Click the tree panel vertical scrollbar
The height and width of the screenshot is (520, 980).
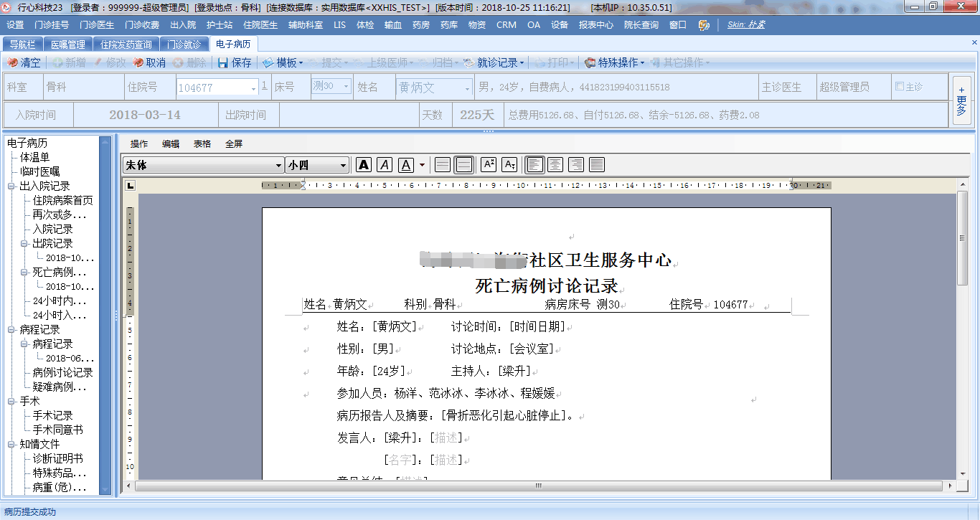click(106, 315)
